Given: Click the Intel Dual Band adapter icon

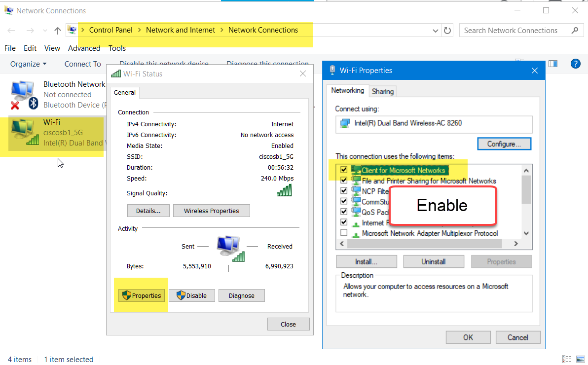Looking at the screenshot, I should (345, 123).
